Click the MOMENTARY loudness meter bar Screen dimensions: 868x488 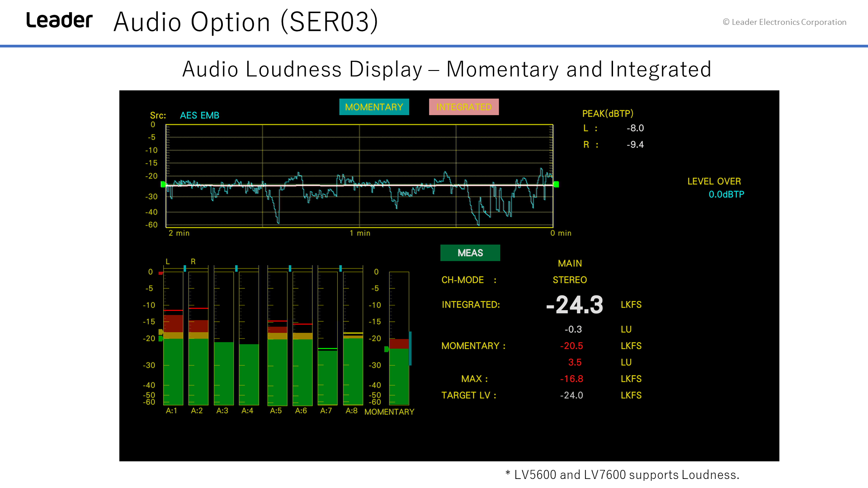[399, 338]
